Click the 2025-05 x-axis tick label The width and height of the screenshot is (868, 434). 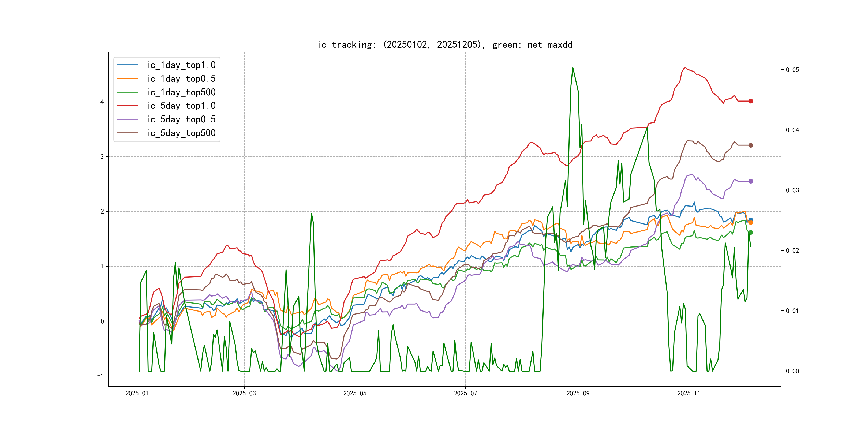tap(355, 393)
